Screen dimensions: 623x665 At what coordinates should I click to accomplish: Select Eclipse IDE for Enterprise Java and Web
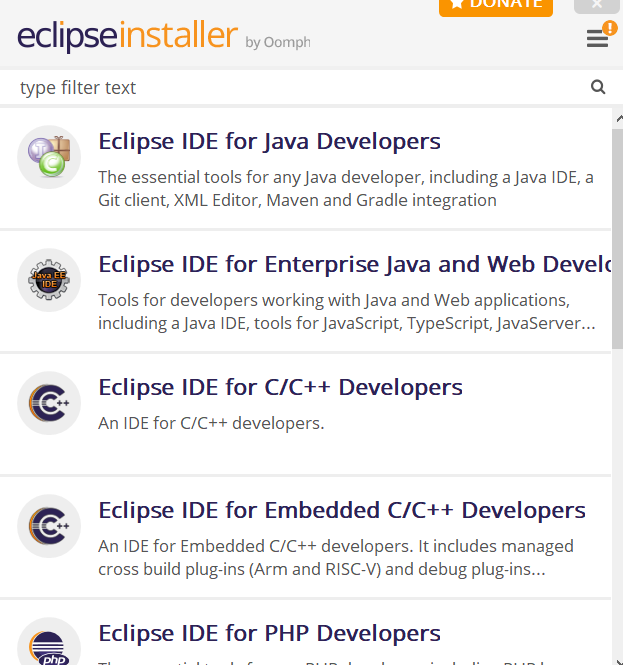pos(355,264)
